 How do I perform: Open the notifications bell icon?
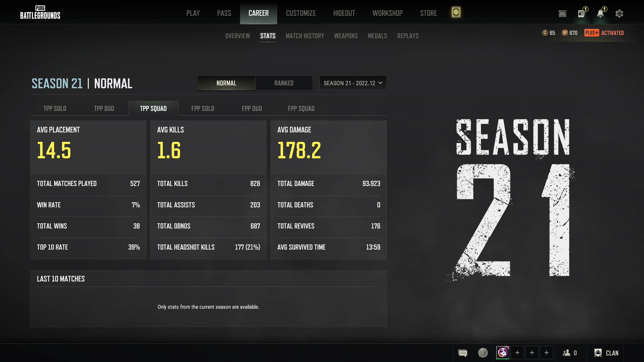pos(600,14)
